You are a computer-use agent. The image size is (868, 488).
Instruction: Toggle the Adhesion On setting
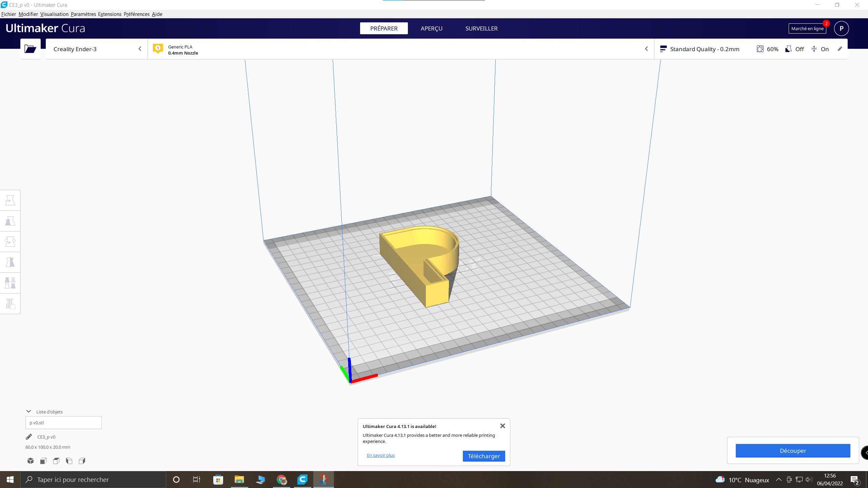click(822, 49)
